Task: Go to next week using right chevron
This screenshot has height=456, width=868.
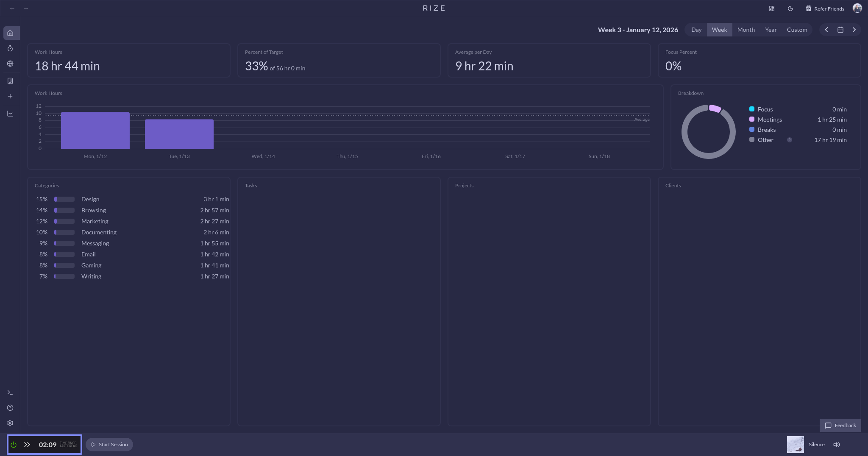Action: (854, 30)
